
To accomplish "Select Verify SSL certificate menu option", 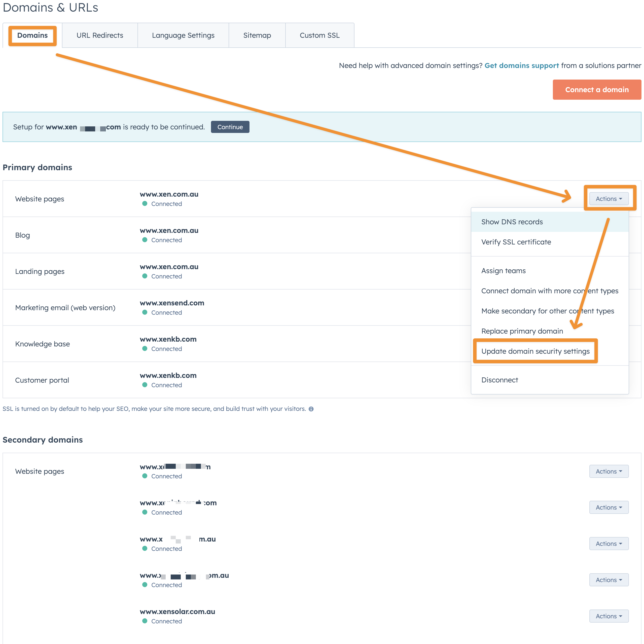I will tap(516, 242).
